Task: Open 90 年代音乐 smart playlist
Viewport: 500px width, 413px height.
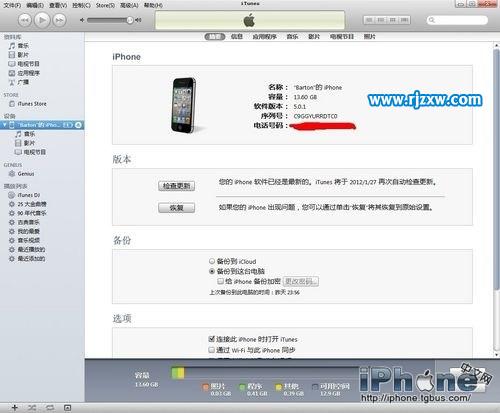Action: (27, 213)
